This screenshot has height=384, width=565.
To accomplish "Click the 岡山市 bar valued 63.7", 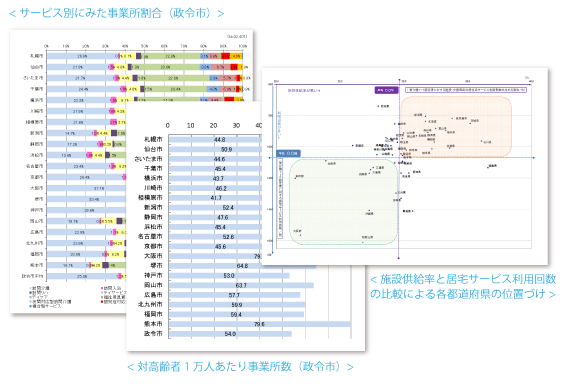I will pyautogui.click(x=241, y=285).
